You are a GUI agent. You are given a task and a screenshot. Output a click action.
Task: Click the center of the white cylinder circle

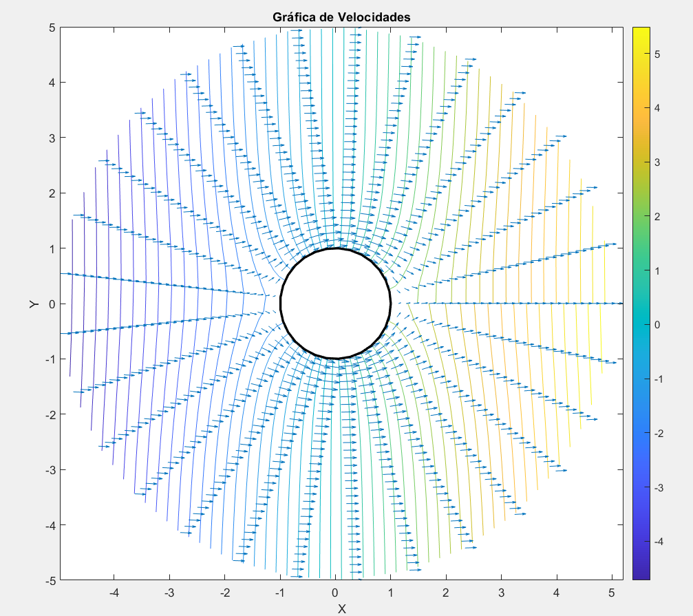(336, 304)
